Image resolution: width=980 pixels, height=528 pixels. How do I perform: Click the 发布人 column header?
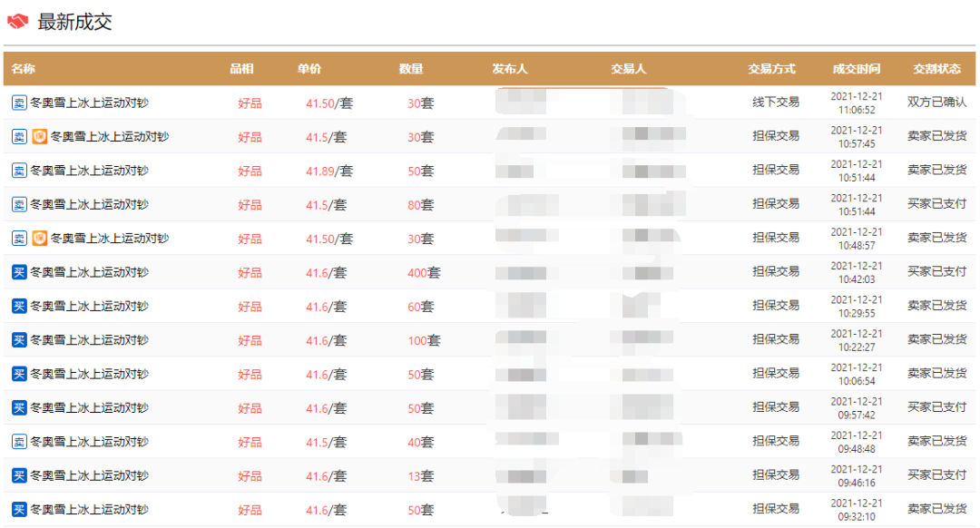tap(510, 69)
